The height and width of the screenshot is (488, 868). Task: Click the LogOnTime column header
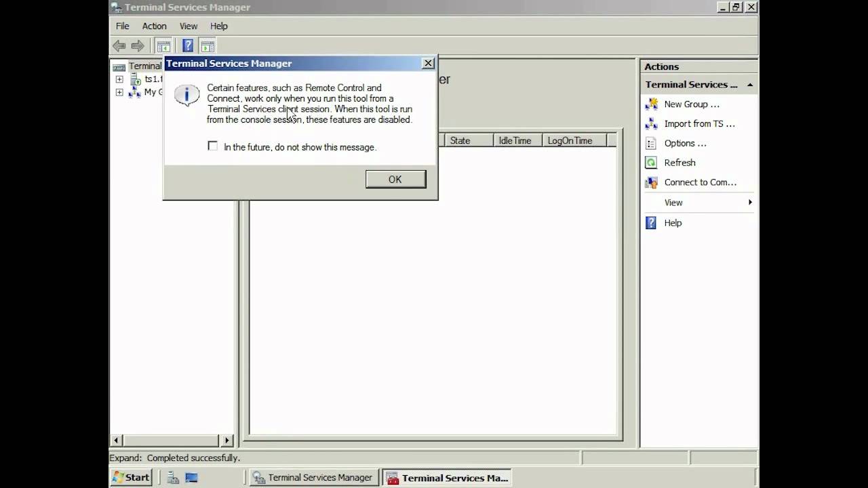point(574,140)
